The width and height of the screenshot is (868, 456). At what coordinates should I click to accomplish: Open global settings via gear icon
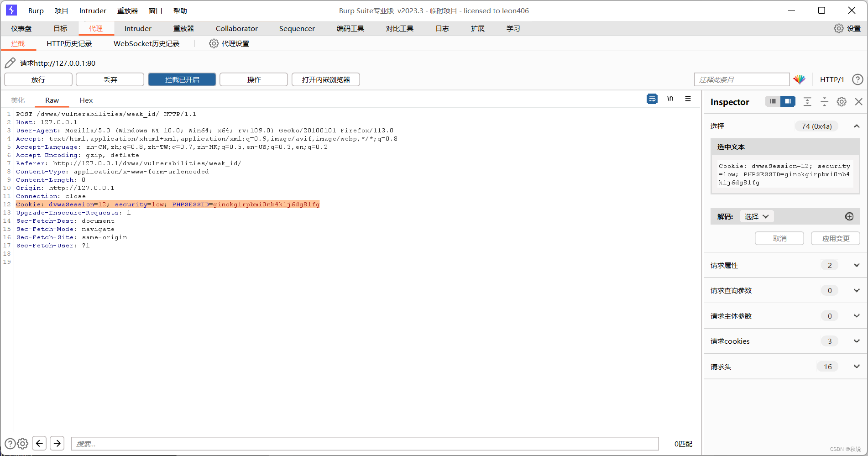[839, 28]
